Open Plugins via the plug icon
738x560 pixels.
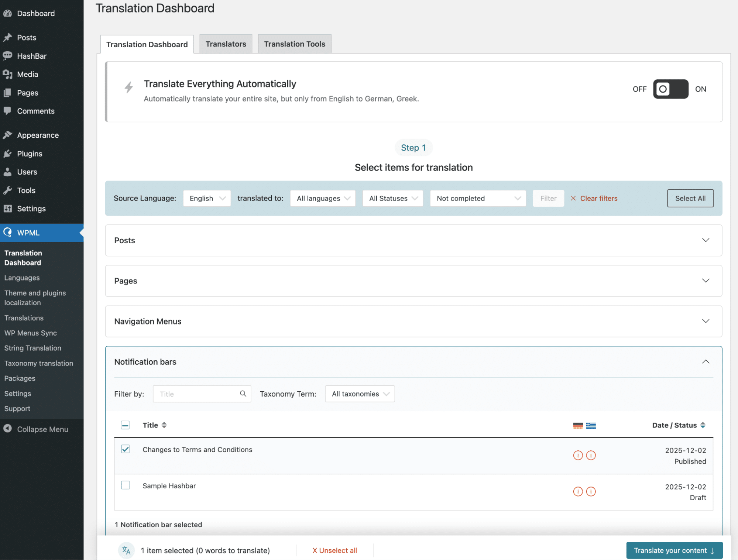tap(8, 154)
